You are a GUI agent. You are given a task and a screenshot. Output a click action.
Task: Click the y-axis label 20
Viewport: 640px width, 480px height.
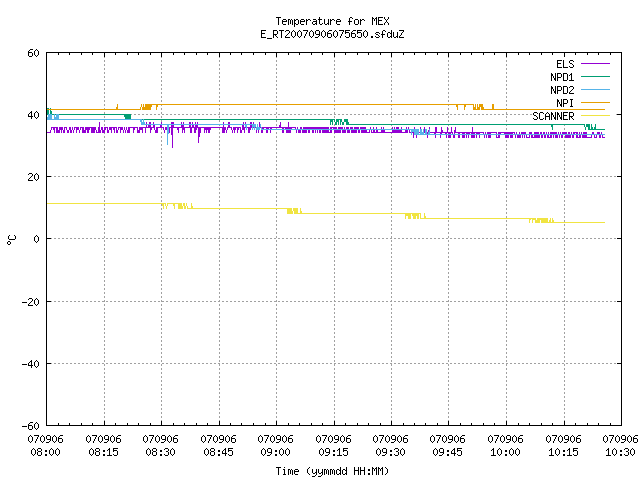33,177
